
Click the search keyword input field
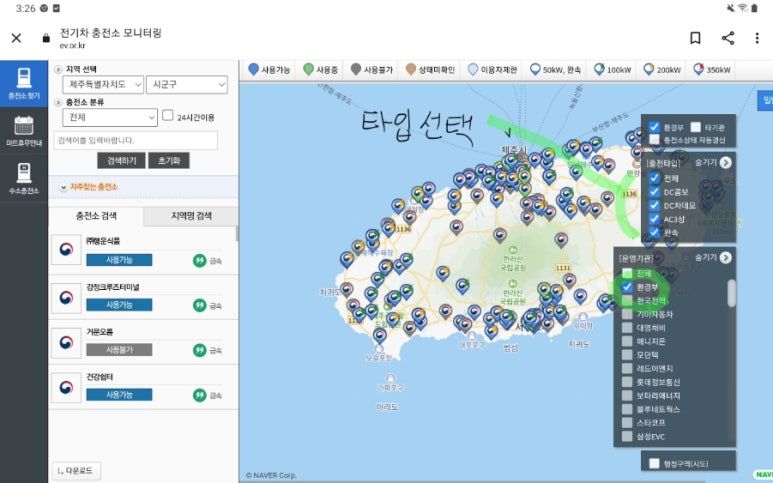[x=136, y=140]
